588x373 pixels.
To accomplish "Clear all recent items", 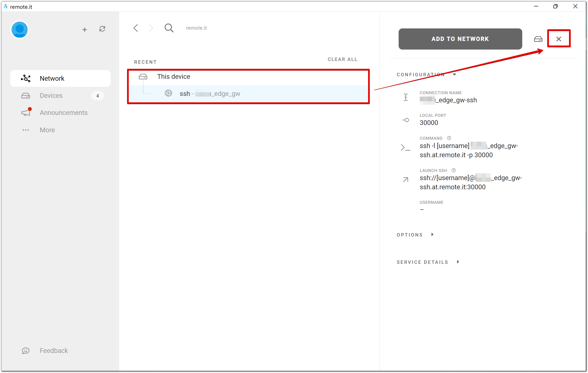I will [342, 59].
